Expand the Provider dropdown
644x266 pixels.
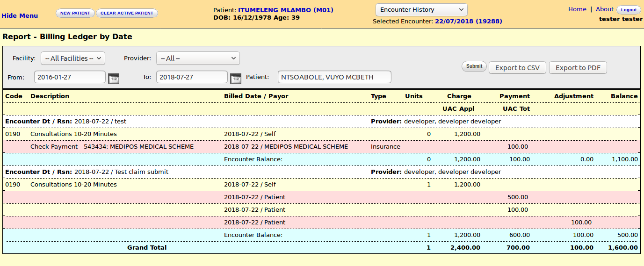(x=198, y=58)
